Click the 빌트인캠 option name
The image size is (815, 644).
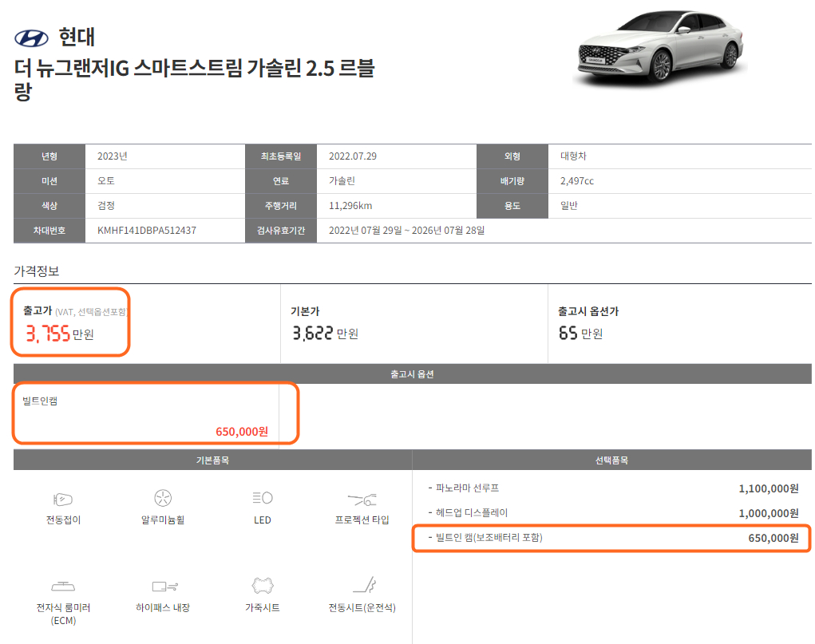(40, 401)
